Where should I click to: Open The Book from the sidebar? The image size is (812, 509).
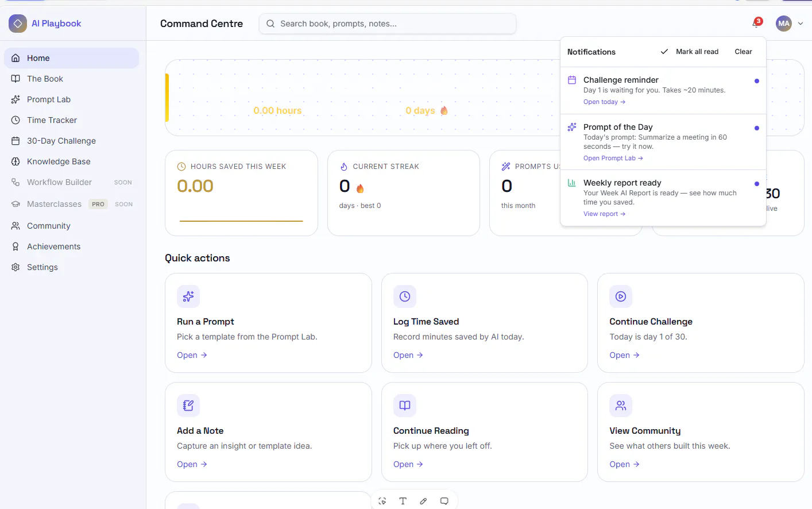click(x=71, y=79)
